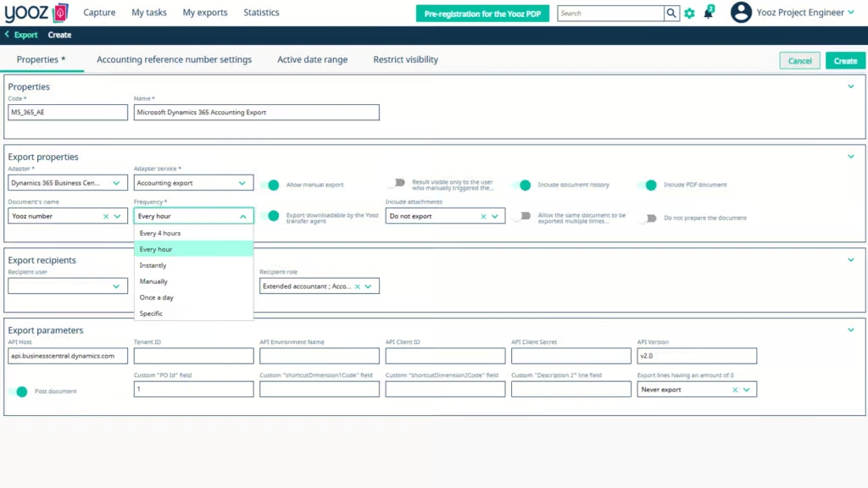Collapse the Properties section

pos(851,86)
